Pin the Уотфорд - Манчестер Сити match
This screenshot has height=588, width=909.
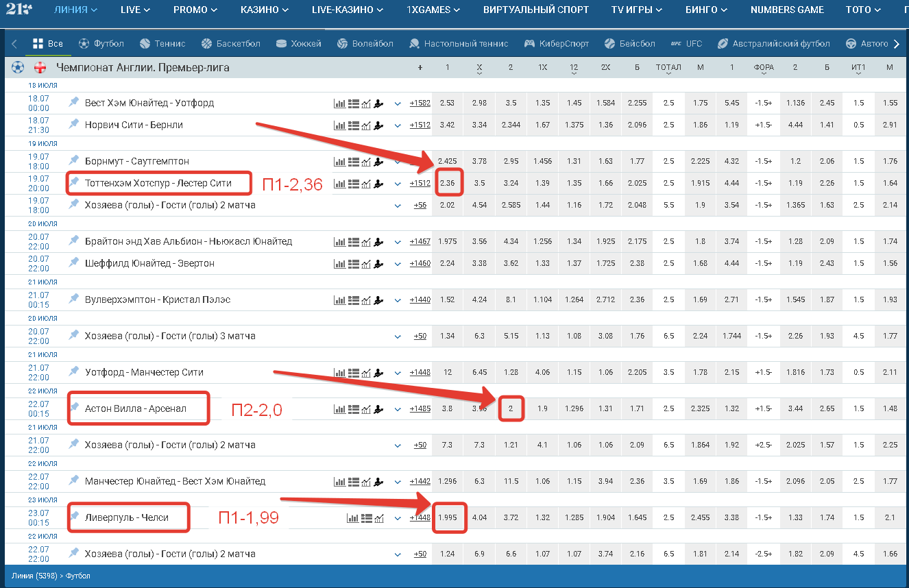point(74,371)
